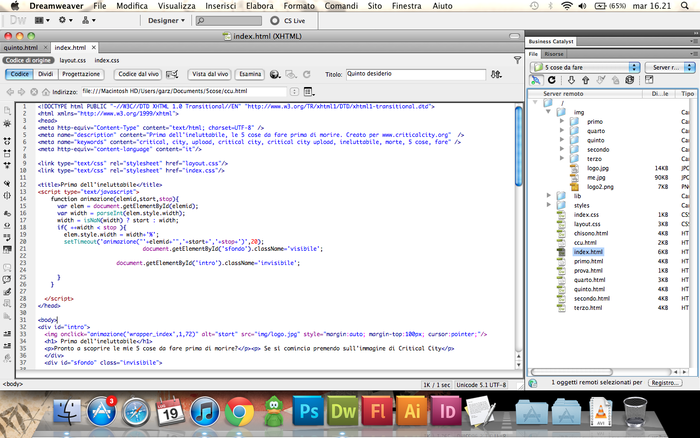Open Google Chrome from the Dock
The height and width of the screenshot is (438, 700).
point(239,411)
